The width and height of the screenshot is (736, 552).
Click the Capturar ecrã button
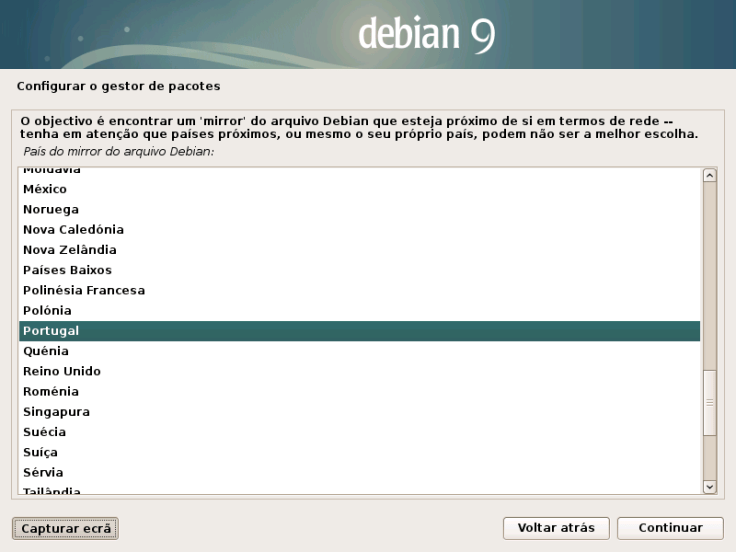click(66, 527)
